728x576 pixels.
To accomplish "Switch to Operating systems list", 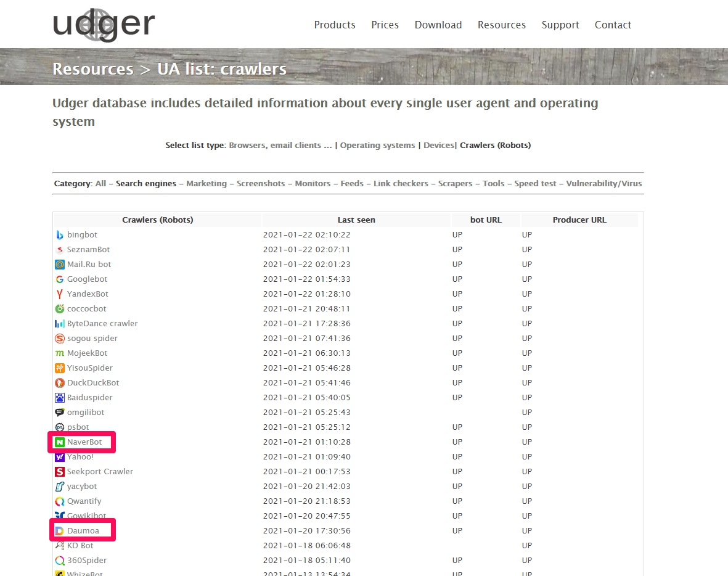I will (377, 146).
